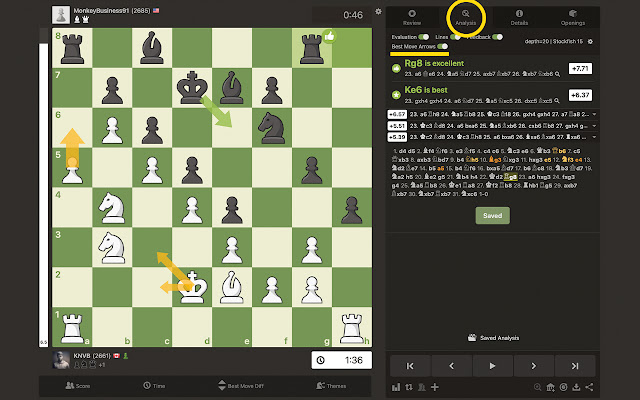Jump to the last move
This screenshot has width=640, height=400.
[575, 366]
